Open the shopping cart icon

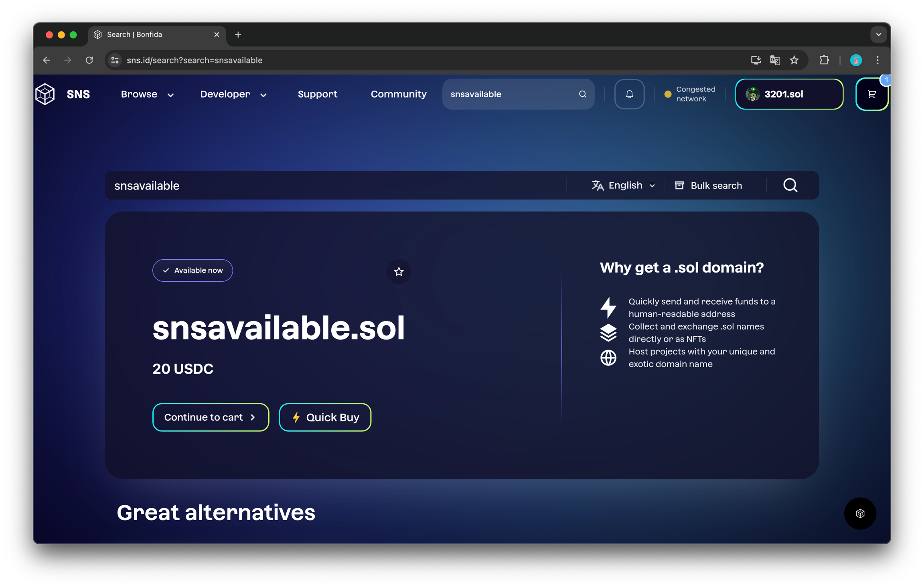click(871, 94)
